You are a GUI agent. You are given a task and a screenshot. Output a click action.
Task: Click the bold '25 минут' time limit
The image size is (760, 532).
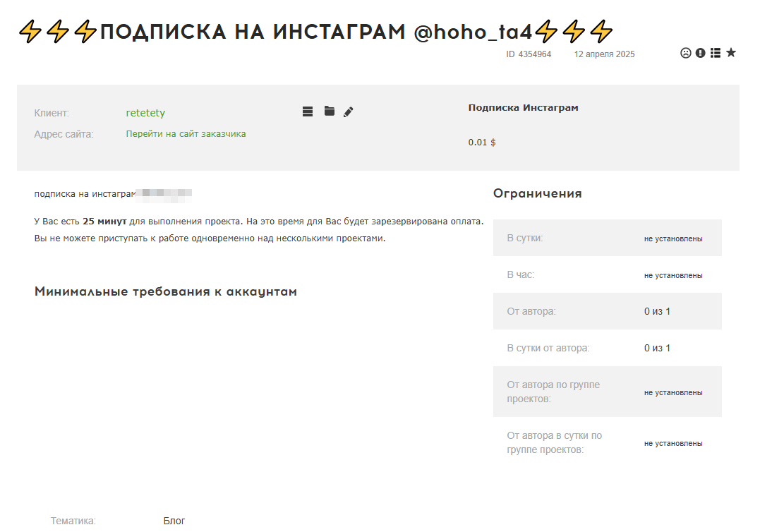tap(104, 222)
